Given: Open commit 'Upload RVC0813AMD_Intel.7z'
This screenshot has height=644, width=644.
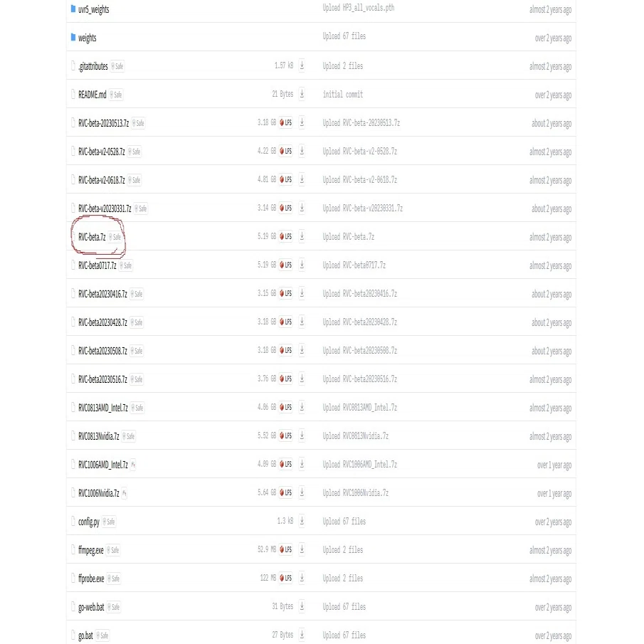Looking at the screenshot, I should [360, 408].
